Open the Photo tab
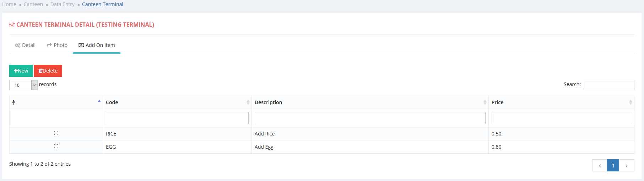The width and height of the screenshot is (644, 181). (x=57, y=45)
